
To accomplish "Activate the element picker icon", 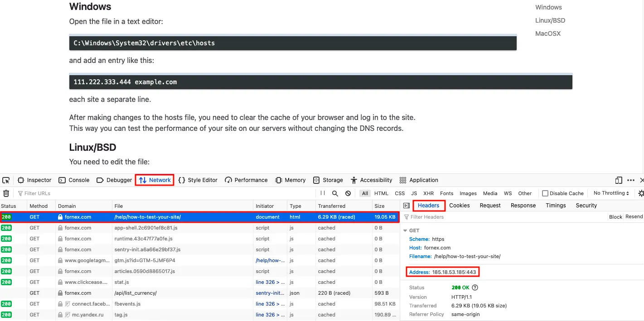I will [6, 180].
